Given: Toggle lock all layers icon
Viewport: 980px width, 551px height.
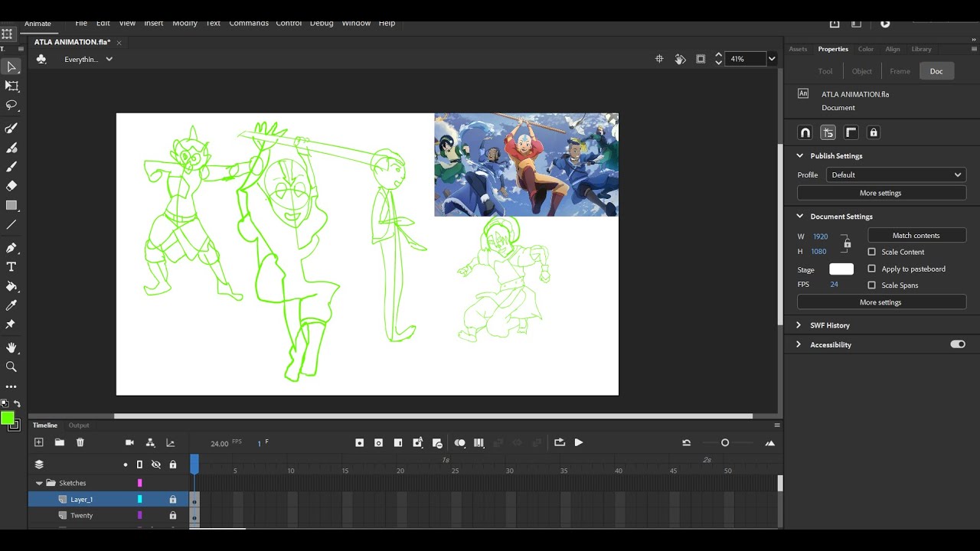Looking at the screenshot, I should point(173,465).
